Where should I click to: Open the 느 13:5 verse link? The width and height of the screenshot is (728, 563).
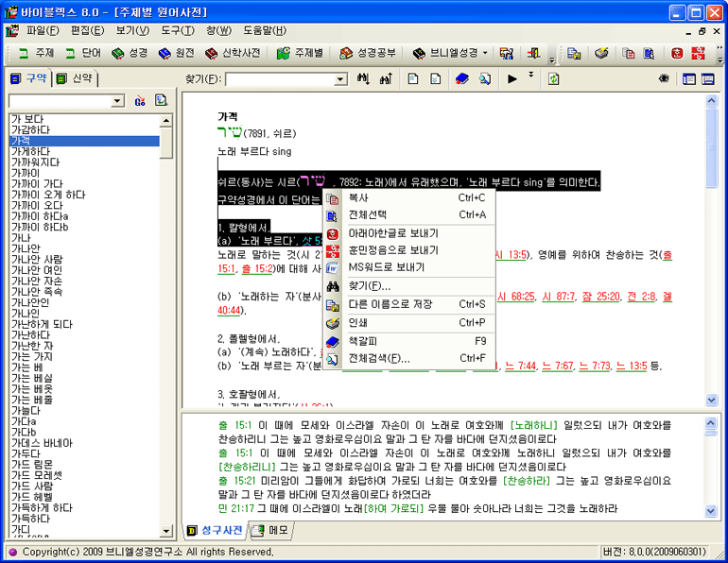(632, 366)
